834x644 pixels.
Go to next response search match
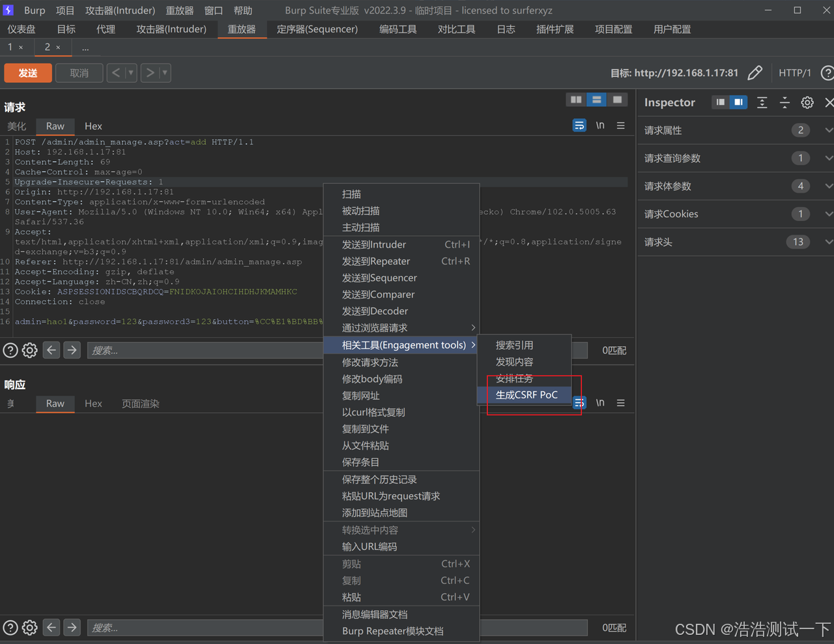tap(72, 628)
